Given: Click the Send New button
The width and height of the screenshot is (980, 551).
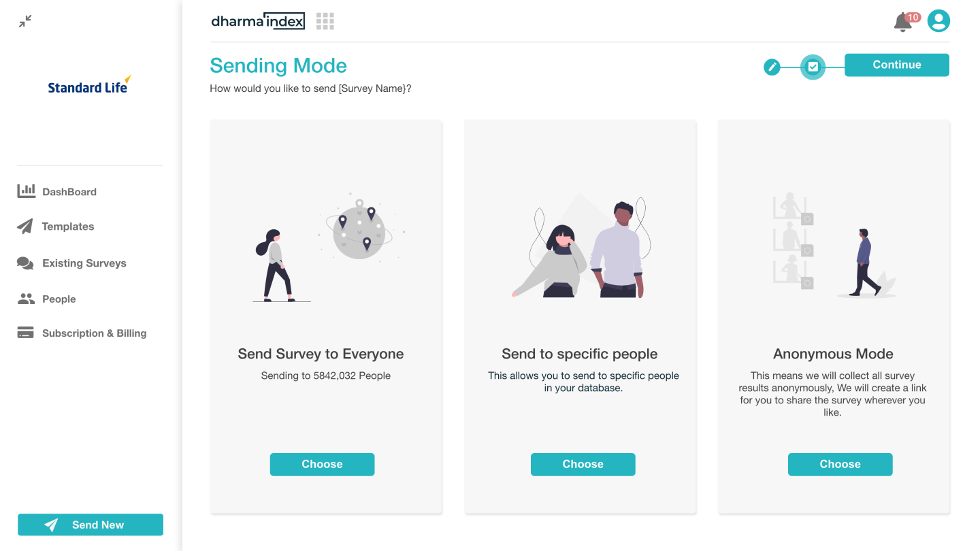Looking at the screenshot, I should pos(91,524).
